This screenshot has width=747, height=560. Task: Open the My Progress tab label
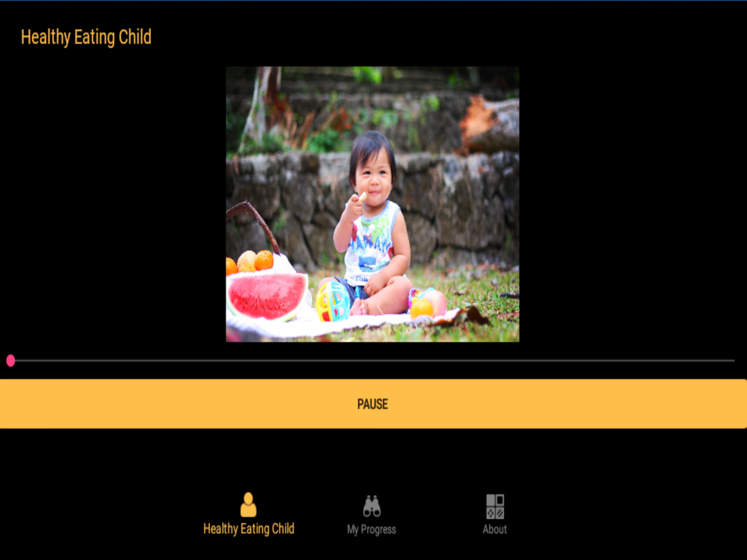(x=371, y=529)
